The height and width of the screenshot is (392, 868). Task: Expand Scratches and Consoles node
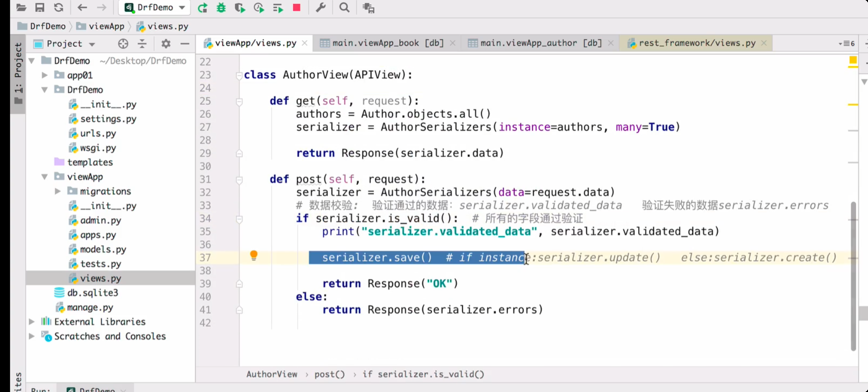pos(32,336)
